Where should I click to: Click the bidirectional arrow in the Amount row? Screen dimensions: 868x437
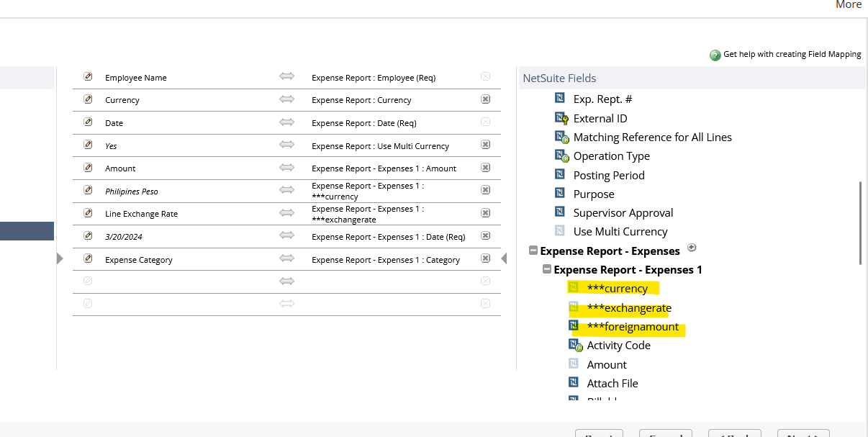pyautogui.click(x=287, y=168)
